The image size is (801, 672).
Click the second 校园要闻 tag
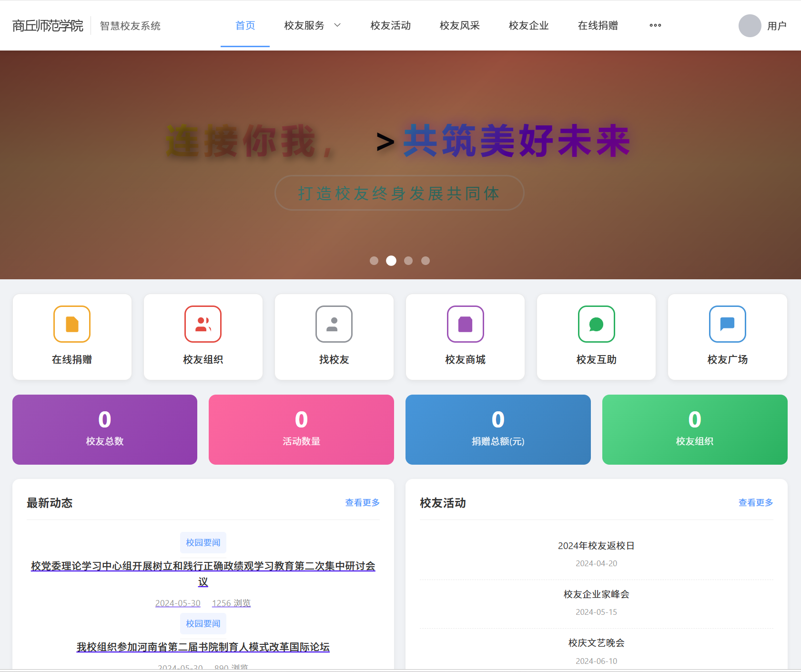point(203,624)
